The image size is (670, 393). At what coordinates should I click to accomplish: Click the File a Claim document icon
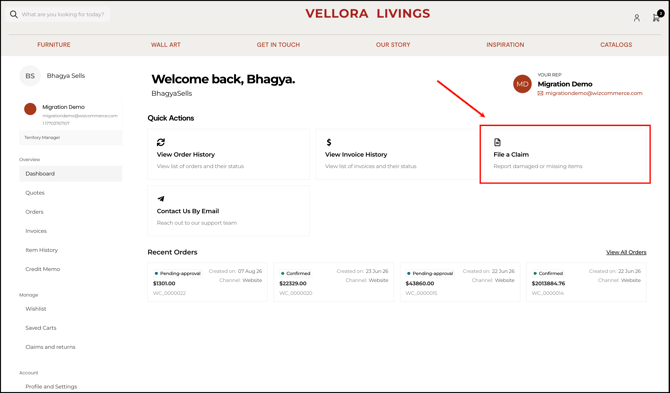(497, 142)
